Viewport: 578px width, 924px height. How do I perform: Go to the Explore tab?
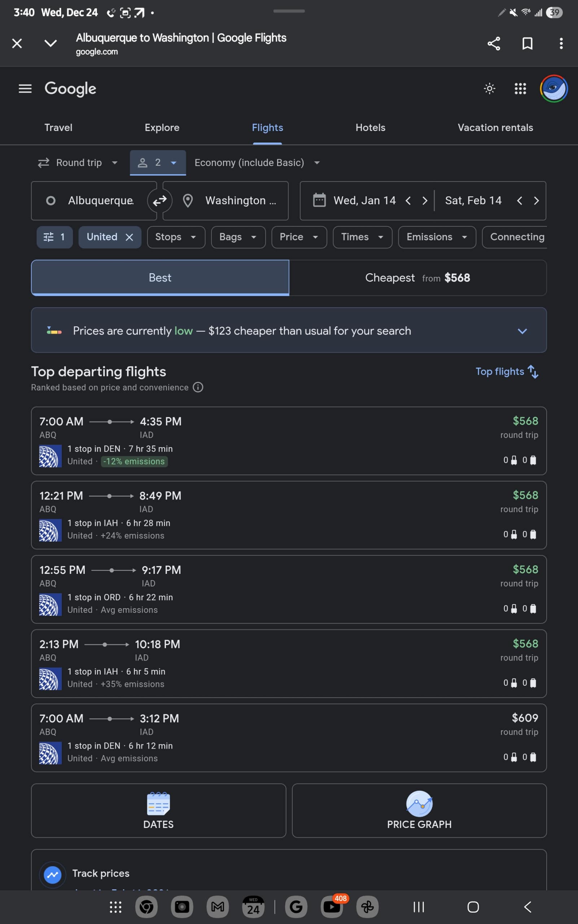[162, 128]
